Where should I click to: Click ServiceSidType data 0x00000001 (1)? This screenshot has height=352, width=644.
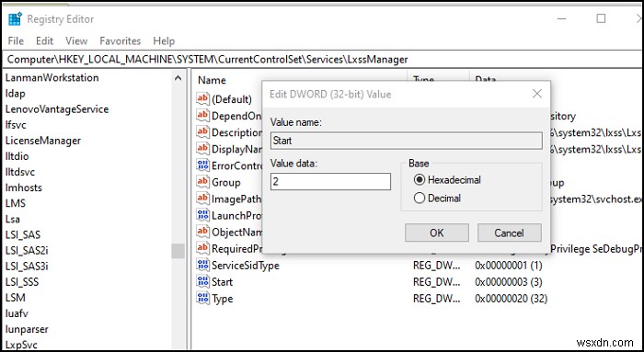coord(509,265)
